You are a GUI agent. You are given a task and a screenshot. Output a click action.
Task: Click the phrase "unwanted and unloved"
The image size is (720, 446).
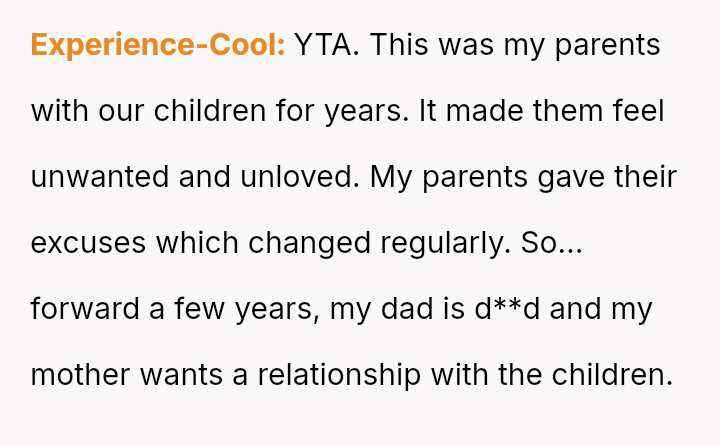click(x=195, y=177)
